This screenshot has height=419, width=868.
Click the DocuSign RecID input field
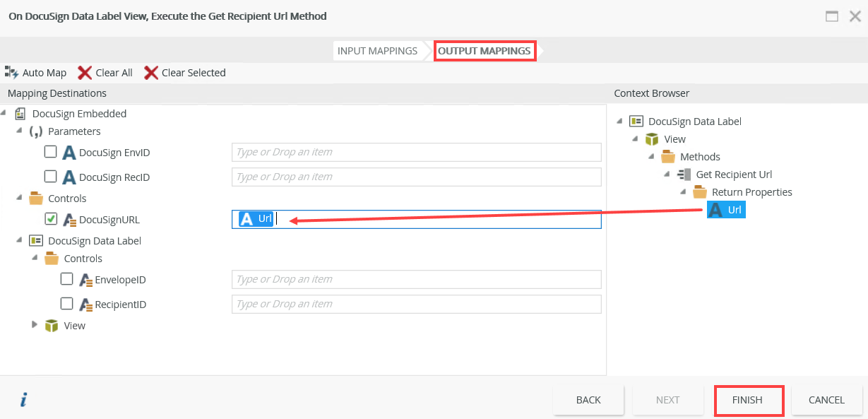click(416, 177)
